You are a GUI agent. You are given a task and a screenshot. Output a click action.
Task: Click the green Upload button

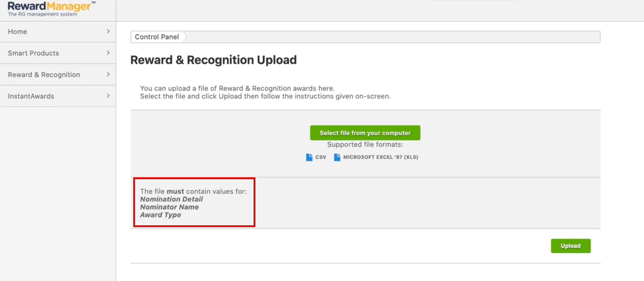pyautogui.click(x=570, y=246)
